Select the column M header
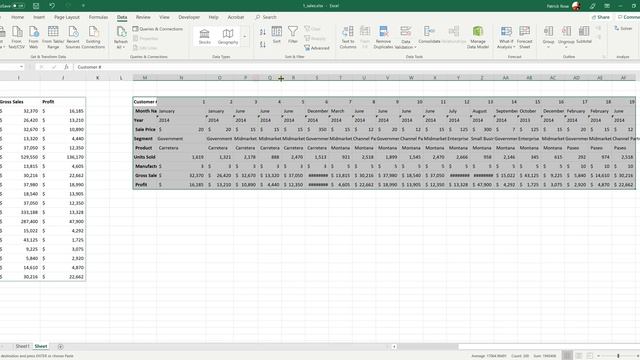Screen dimensions: 640x360 pos(144,78)
